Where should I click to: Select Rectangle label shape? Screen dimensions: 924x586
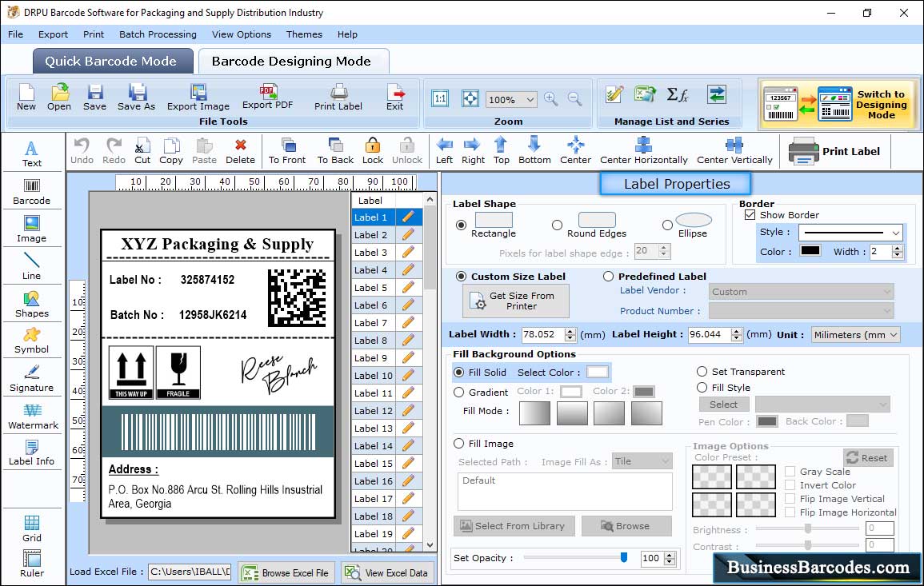click(x=462, y=225)
